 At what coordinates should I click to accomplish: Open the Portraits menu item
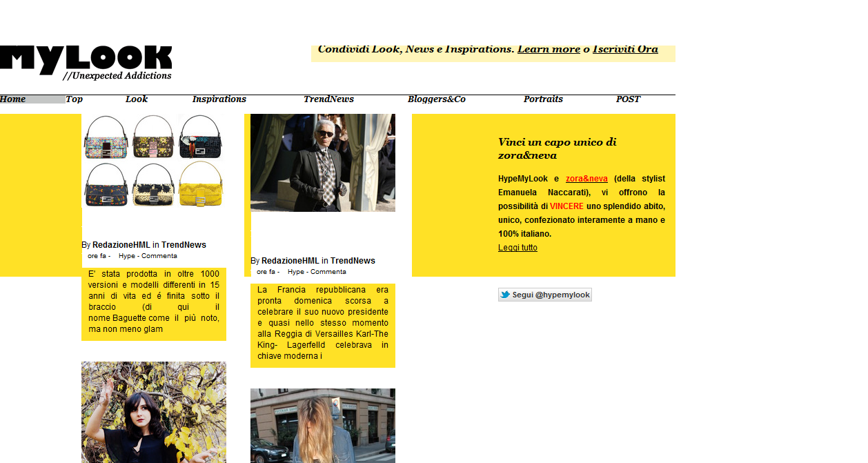[x=543, y=99]
